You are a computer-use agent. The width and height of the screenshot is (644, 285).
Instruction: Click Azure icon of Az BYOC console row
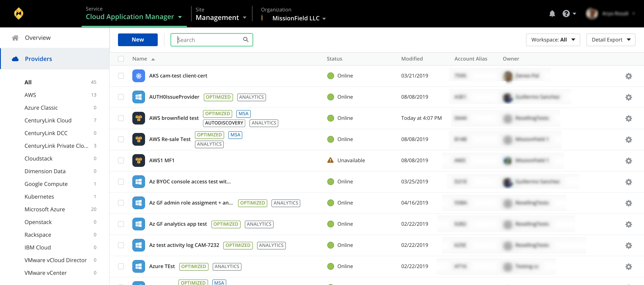click(x=138, y=182)
